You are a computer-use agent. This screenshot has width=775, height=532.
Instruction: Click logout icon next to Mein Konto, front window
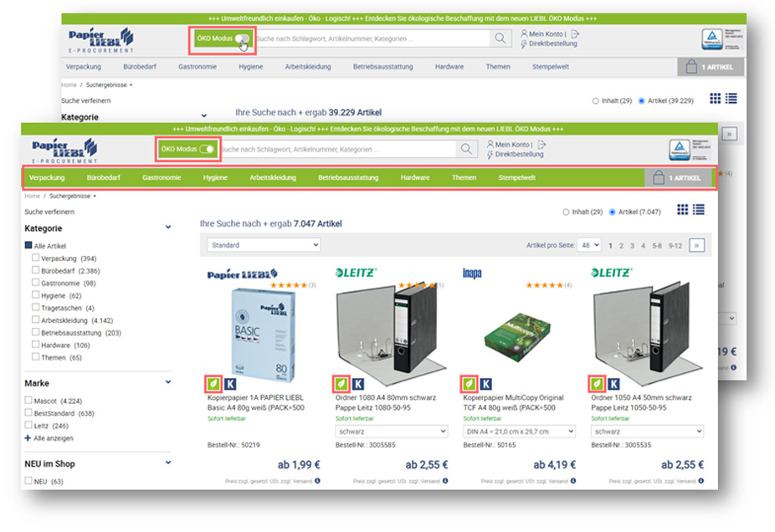(x=541, y=145)
